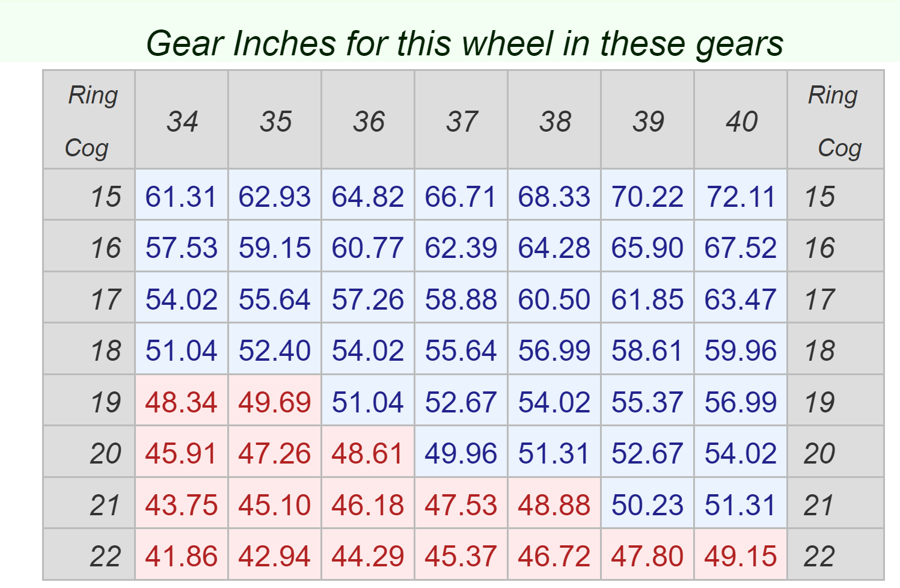Click the "Gear Inches for this wheel" title

[465, 43]
